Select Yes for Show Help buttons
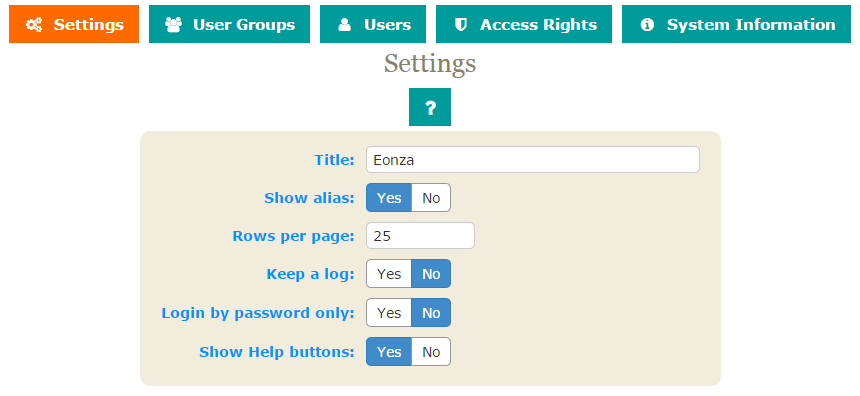The height and width of the screenshot is (396, 860). (389, 352)
